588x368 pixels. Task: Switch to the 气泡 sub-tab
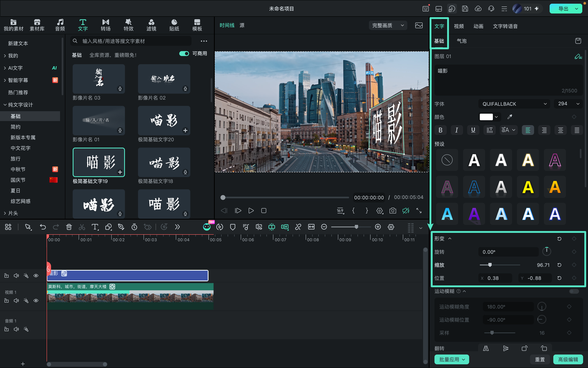click(461, 41)
